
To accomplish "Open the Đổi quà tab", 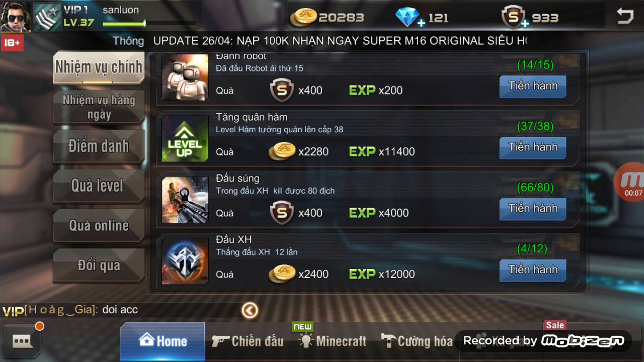I will coord(99,265).
